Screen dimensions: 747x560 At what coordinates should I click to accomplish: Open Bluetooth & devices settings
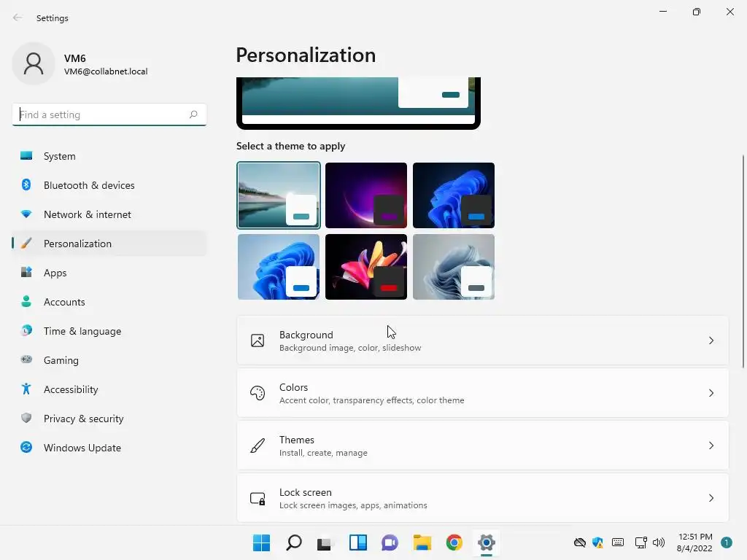109,185
